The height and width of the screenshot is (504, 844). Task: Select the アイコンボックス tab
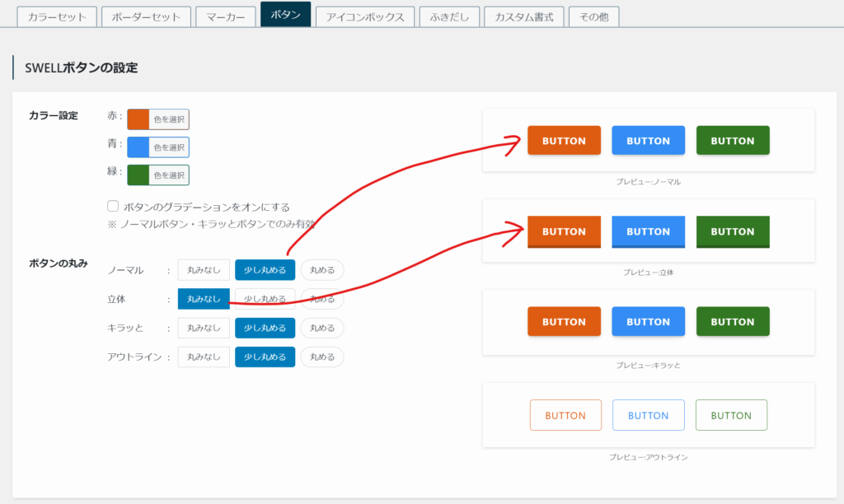pos(364,16)
